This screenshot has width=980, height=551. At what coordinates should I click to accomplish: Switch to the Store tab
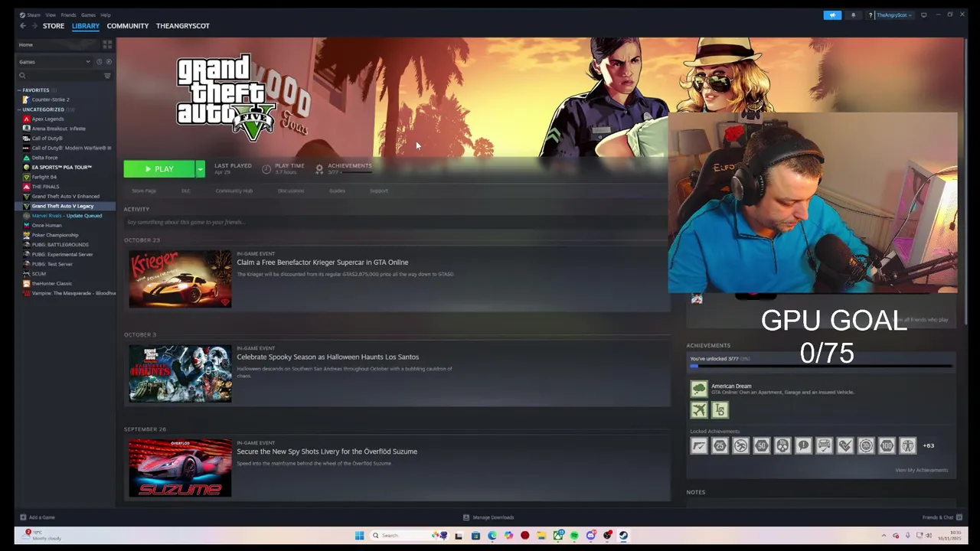tap(54, 26)
